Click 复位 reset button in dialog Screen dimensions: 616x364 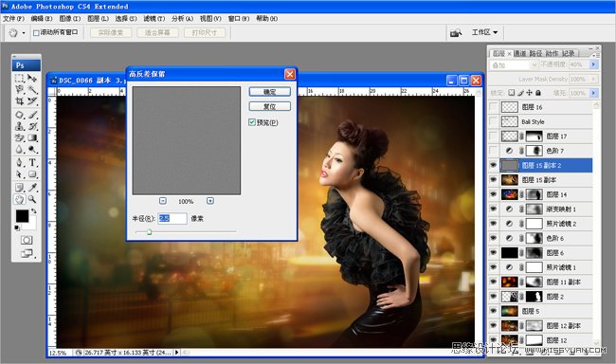click(x=270, y=106)
